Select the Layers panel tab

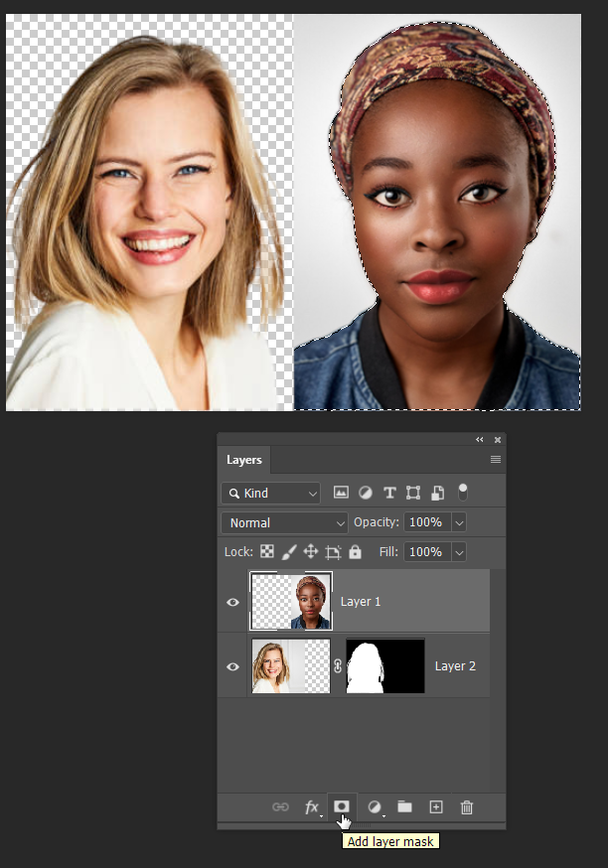pyautogui.click(x=244, y=460)
